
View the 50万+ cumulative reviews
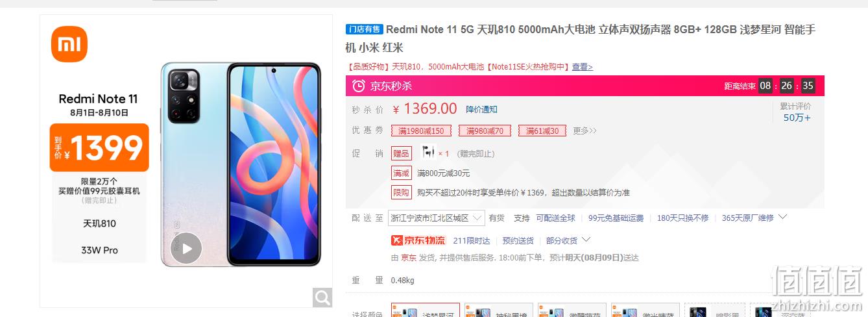[x=797, y=118]
